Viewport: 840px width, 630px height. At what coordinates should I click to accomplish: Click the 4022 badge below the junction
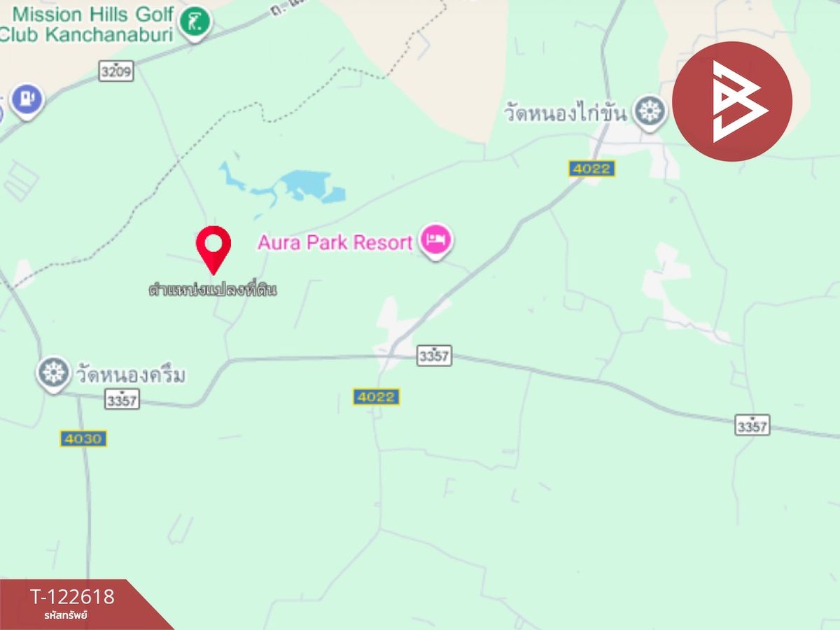point(376,397)
